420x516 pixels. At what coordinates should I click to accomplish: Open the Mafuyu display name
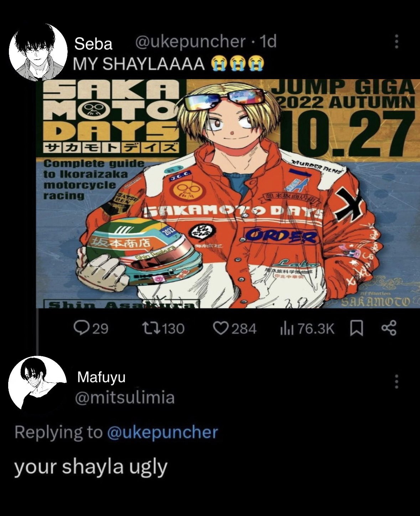click(x=101, y=377)
